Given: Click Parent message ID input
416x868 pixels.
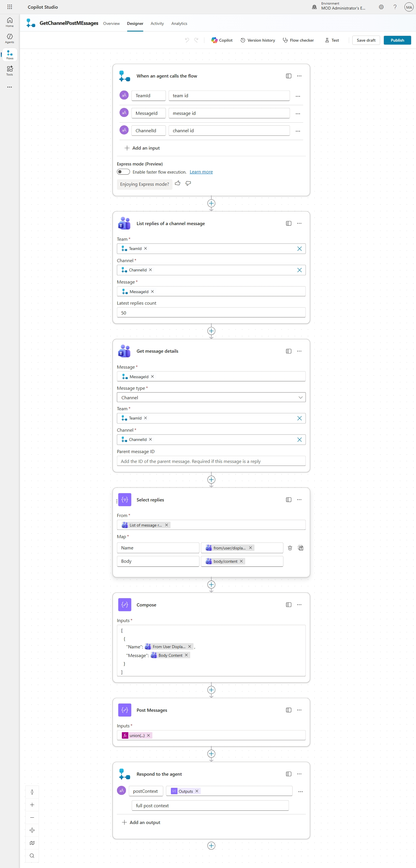Looking at the screenshot, I should pos(211,461).
